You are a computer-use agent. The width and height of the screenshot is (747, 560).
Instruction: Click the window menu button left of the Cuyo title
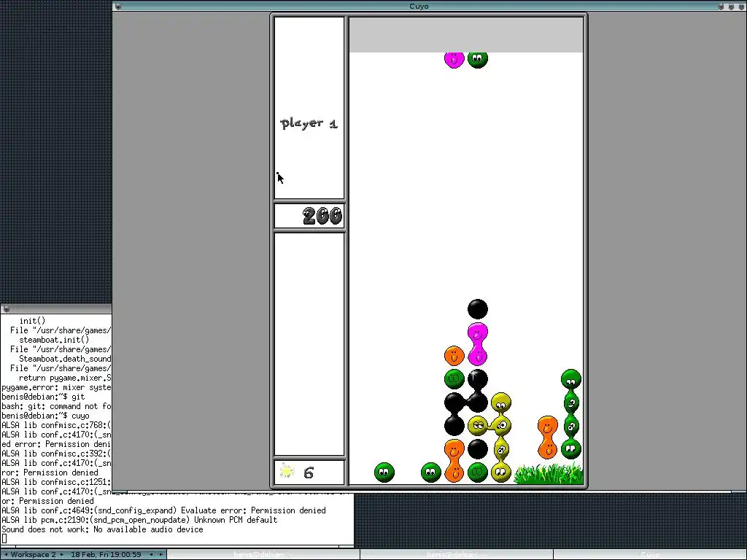pos(117,6)
